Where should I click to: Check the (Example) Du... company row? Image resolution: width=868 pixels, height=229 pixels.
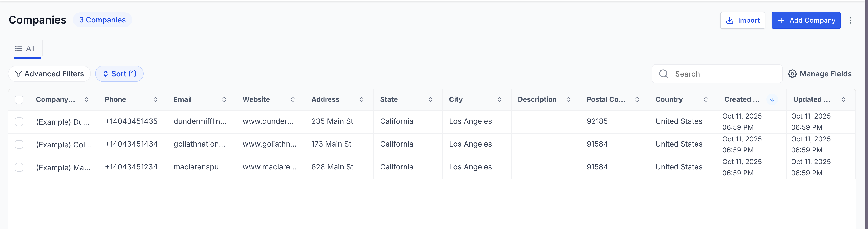(19, 122)
